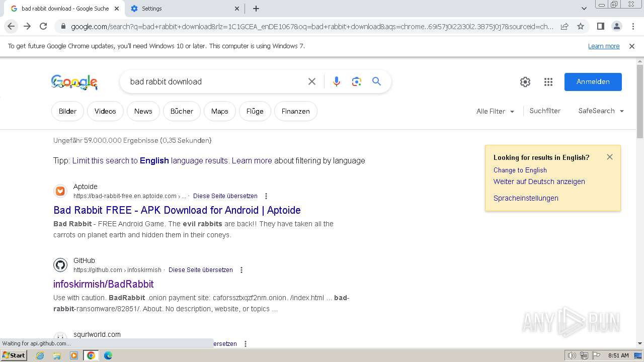Open Google apps grid
644x362 pixels.
click(548, 82)
